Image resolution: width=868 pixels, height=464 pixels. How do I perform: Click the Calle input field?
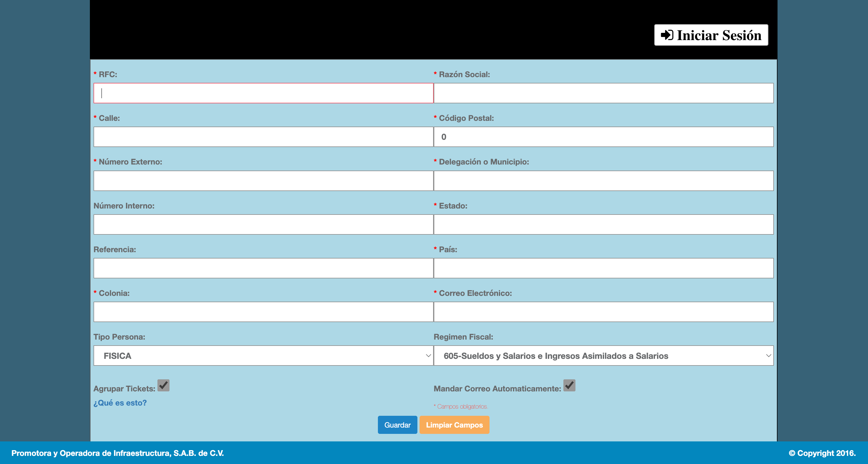point(263,137)
